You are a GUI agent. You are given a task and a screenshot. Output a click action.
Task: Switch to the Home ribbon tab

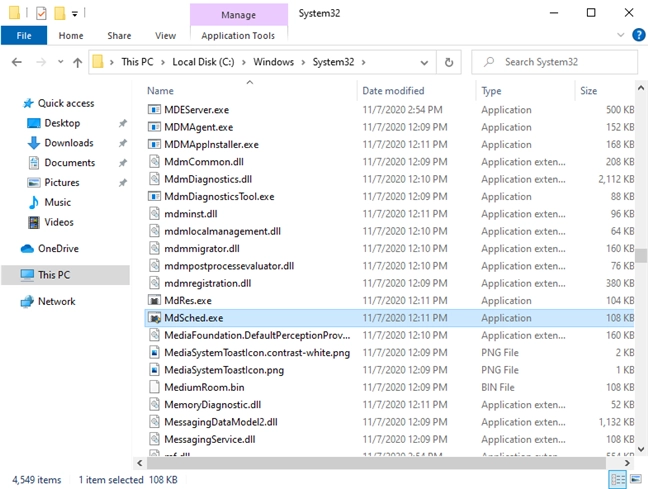[x=71, y=36]
